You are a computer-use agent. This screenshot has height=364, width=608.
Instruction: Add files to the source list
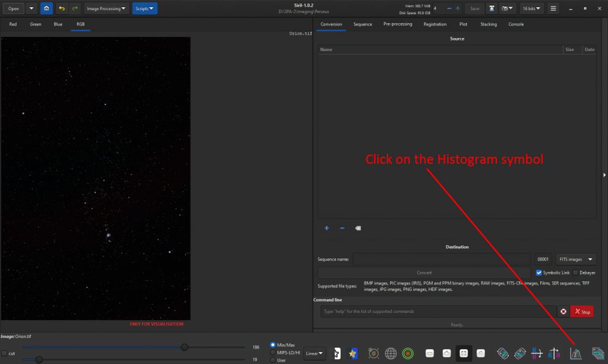coord(327,229)
